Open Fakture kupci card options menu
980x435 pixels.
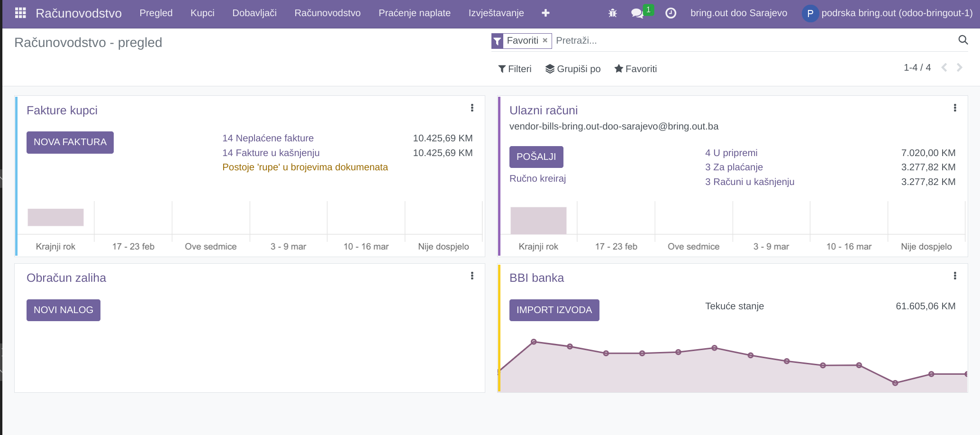(472, 108)
